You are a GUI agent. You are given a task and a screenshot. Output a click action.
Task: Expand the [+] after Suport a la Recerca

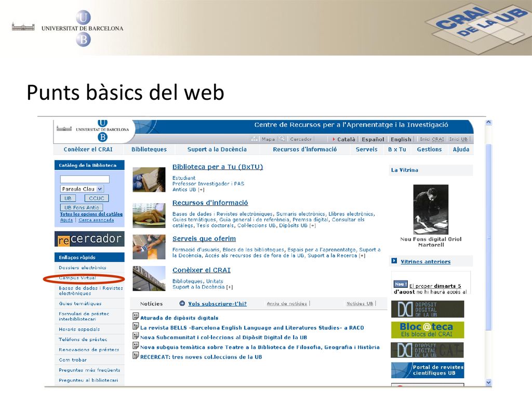point(362,256)
